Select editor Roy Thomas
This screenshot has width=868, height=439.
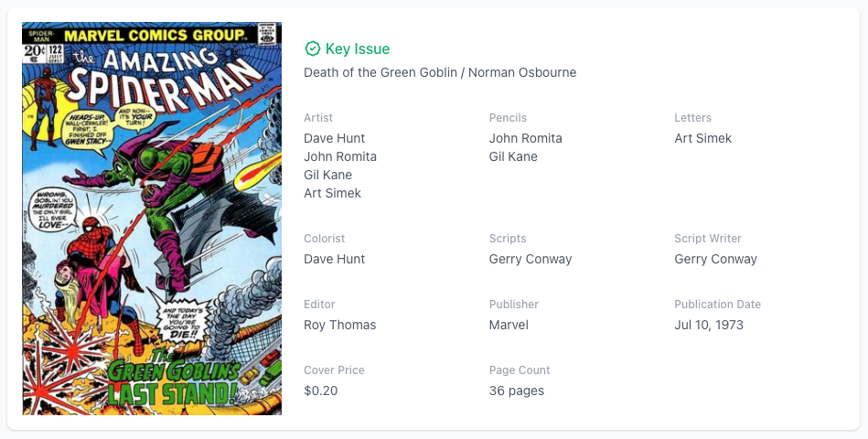coord(340,325)
